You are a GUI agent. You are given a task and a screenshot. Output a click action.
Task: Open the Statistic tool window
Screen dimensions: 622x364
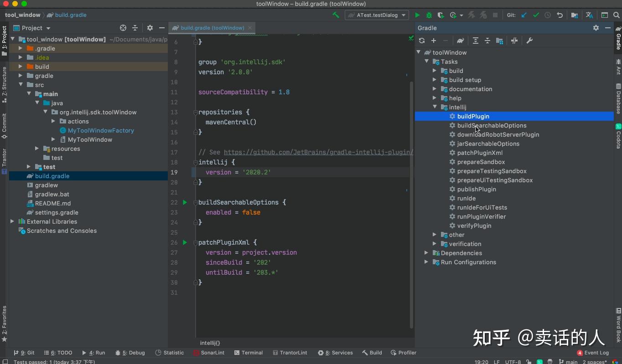pyautogui.click(x=170, y=353)
